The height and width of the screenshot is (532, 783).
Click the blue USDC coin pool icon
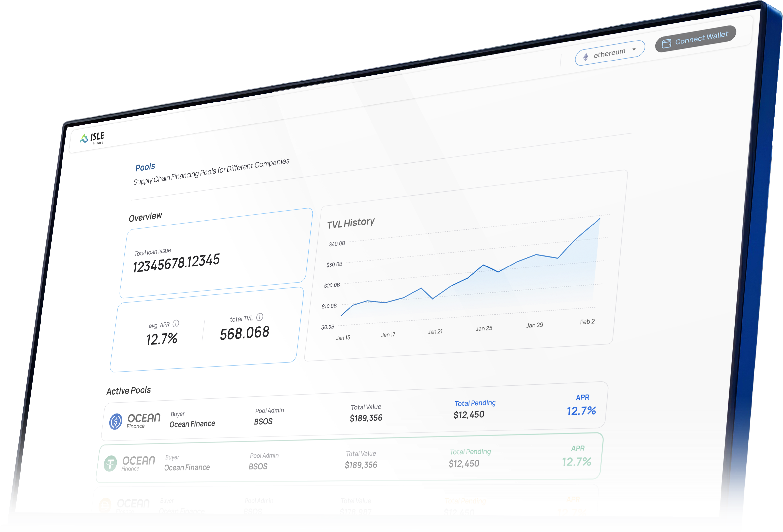[x=116, y=422]
